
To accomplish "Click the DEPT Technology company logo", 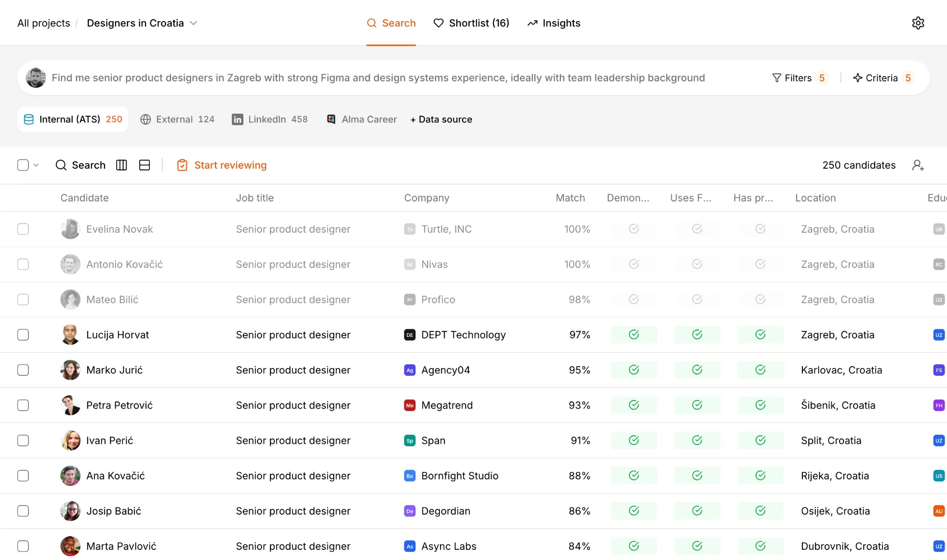I will pos(410,335).
